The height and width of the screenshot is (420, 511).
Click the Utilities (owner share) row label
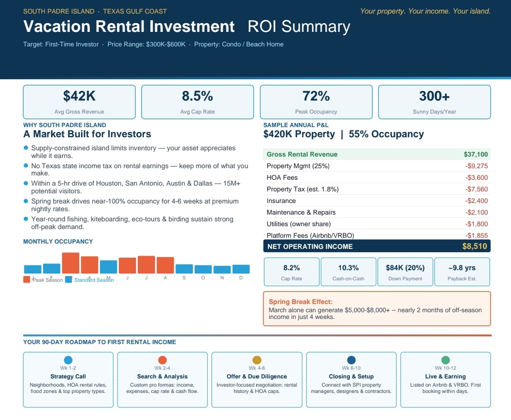pyautogui.click(x=298, y=224)
